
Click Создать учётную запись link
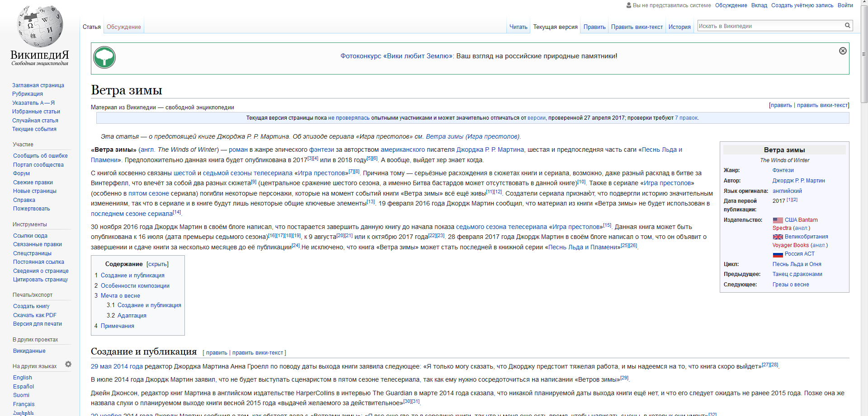[802, 5]
